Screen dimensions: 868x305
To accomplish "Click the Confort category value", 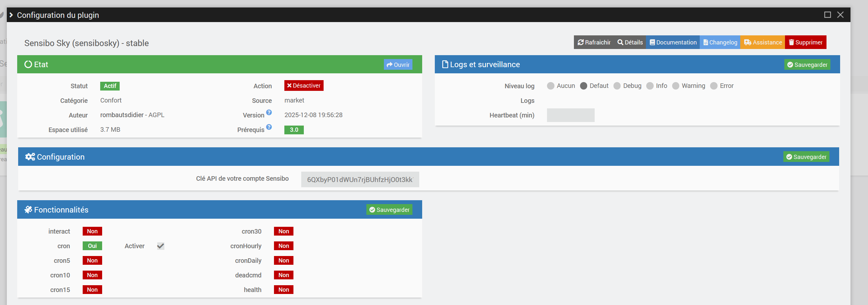I will 111,101.
